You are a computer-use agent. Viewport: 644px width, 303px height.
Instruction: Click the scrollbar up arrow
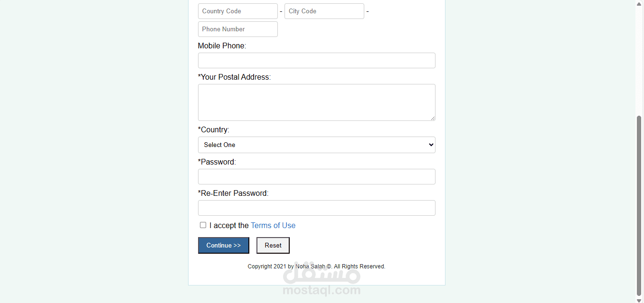click(x=639, y=3)
